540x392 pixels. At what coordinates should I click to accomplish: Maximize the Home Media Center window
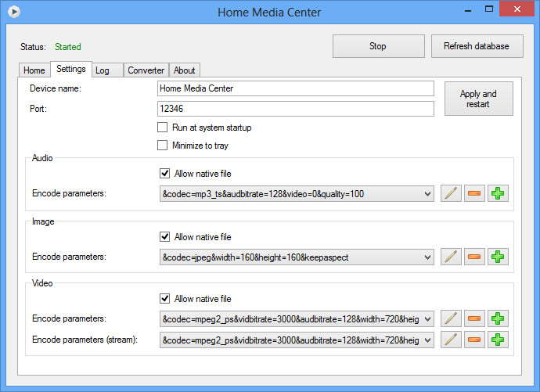click(489, 9)
